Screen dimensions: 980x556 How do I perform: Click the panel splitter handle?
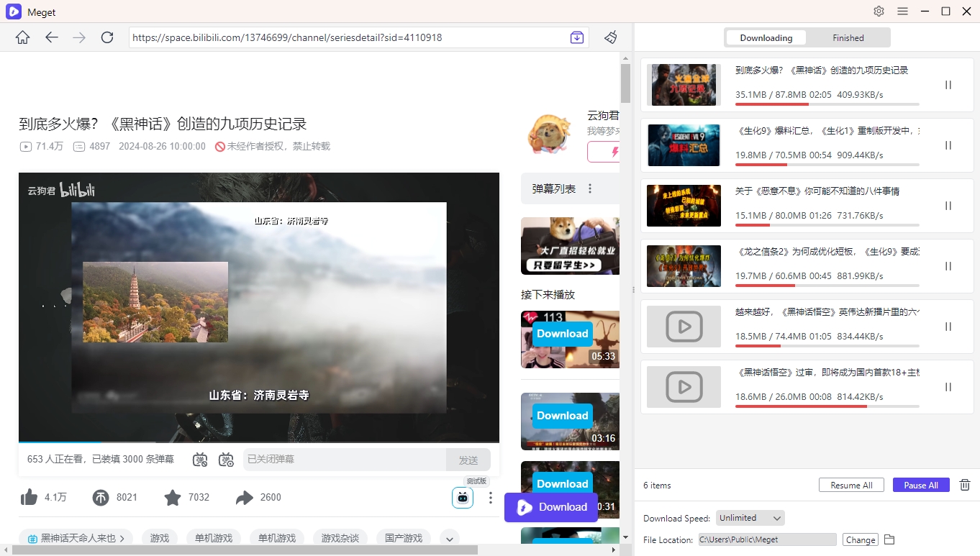pyautogui.click(x=633, y=289)
